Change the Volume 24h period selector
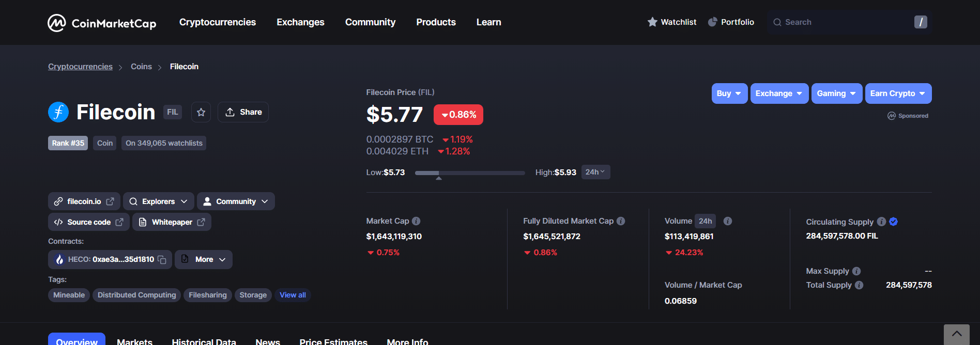 706,221
